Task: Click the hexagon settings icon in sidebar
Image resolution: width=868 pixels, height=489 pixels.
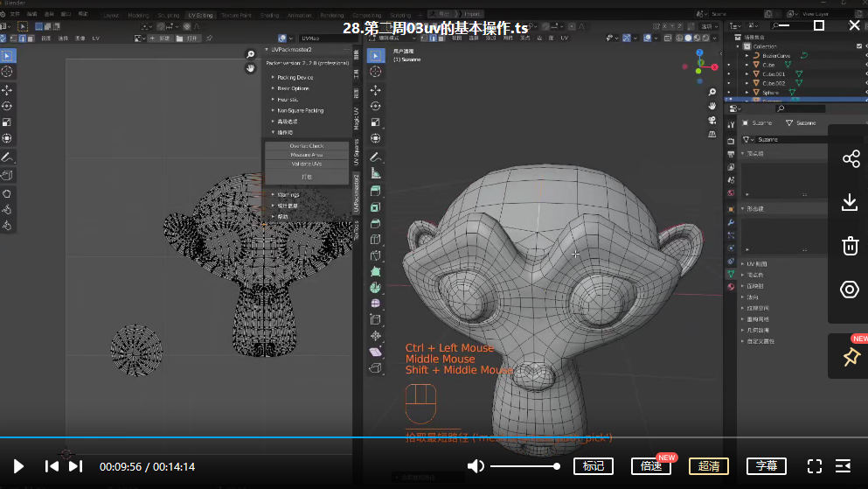Action: pos(850,290)
